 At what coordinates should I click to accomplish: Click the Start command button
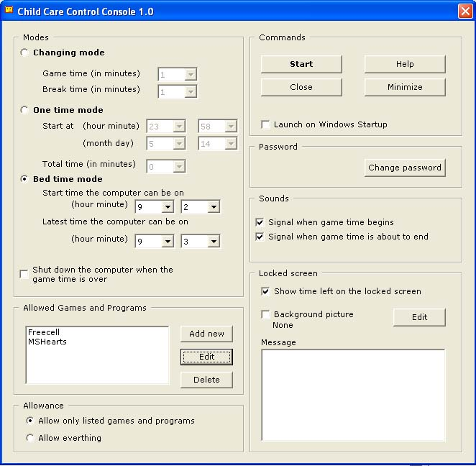pos(301,64)
